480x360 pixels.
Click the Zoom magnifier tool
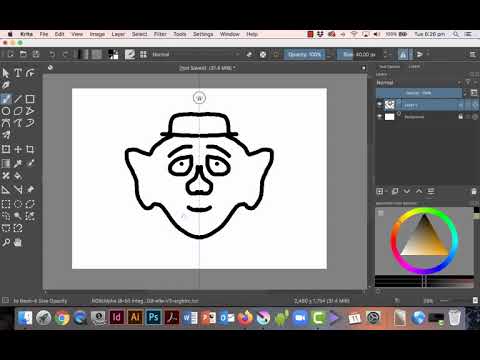6,243
